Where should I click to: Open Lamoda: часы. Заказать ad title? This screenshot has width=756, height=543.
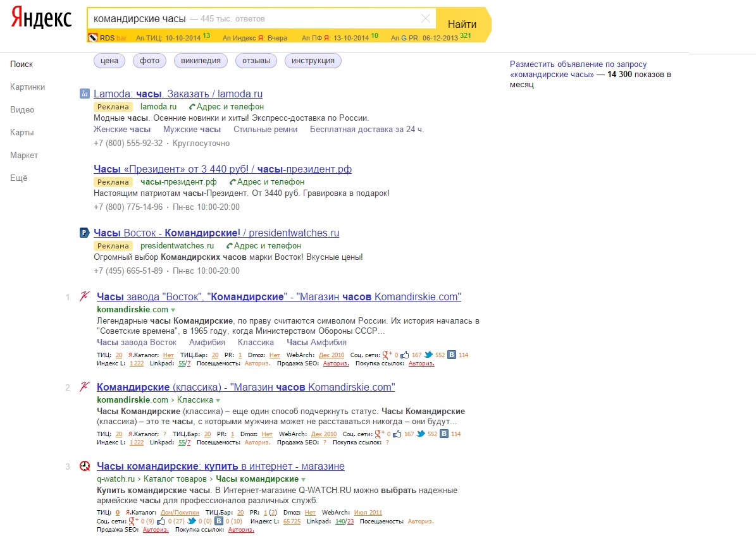tap(178, 94)
